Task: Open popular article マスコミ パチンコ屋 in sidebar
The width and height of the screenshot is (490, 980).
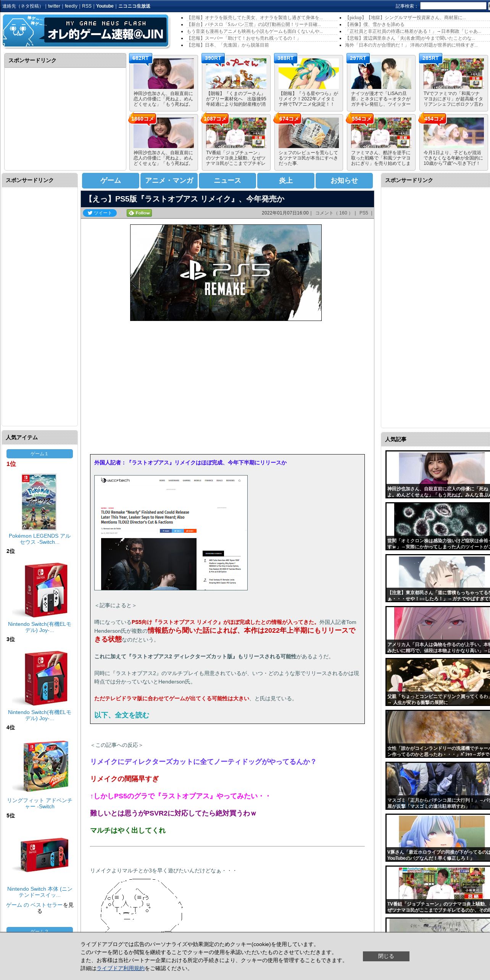Action: click(438, 786)
